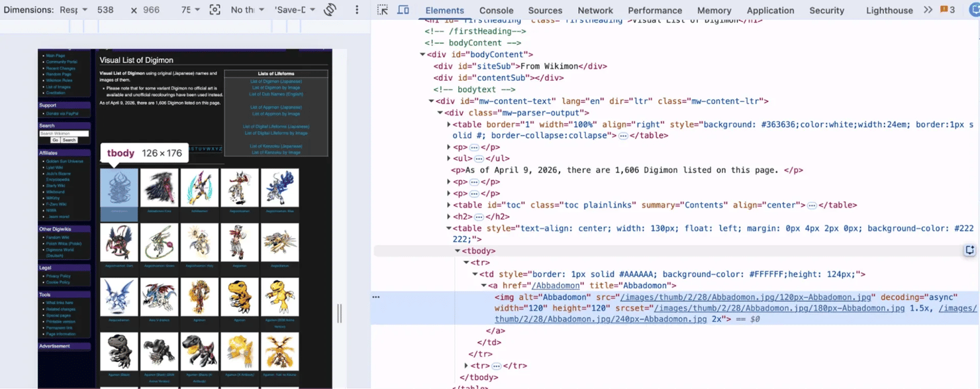Collapse the div id=mw-content-text node
Image resolution: width=980 pixels, height=389 pixels.
[x=431, y=101]
